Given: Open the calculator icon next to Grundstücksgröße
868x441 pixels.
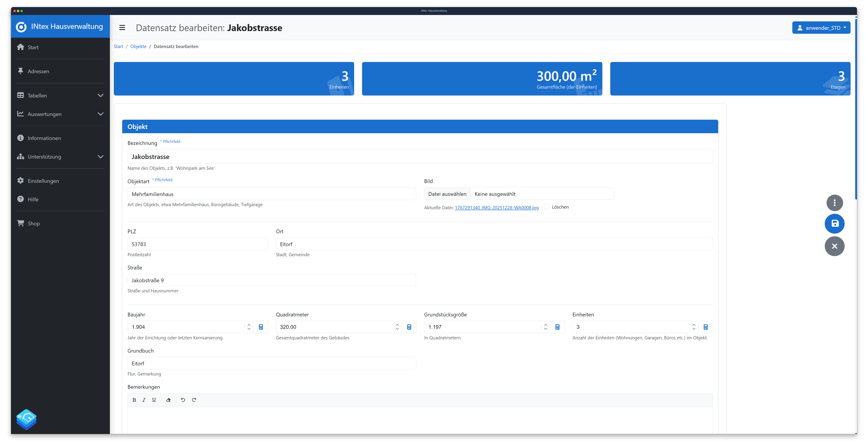Looking at the screenshot, I should [557, 327].
